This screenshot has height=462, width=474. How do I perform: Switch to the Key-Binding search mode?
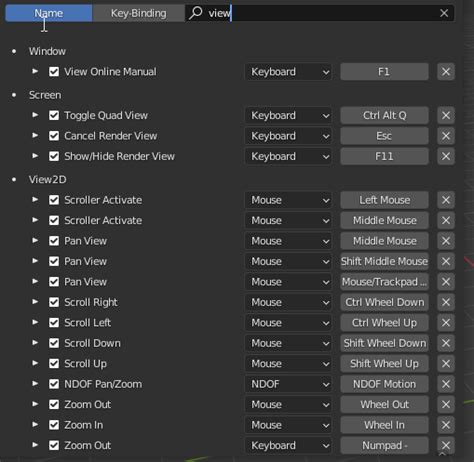(138, 13)
